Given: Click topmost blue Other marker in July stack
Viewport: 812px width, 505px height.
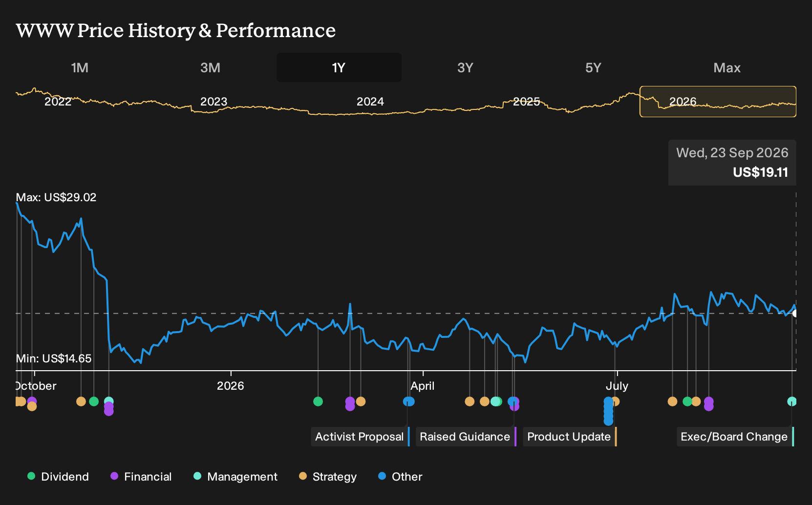Looking at the screenshot, I should 608,400.
